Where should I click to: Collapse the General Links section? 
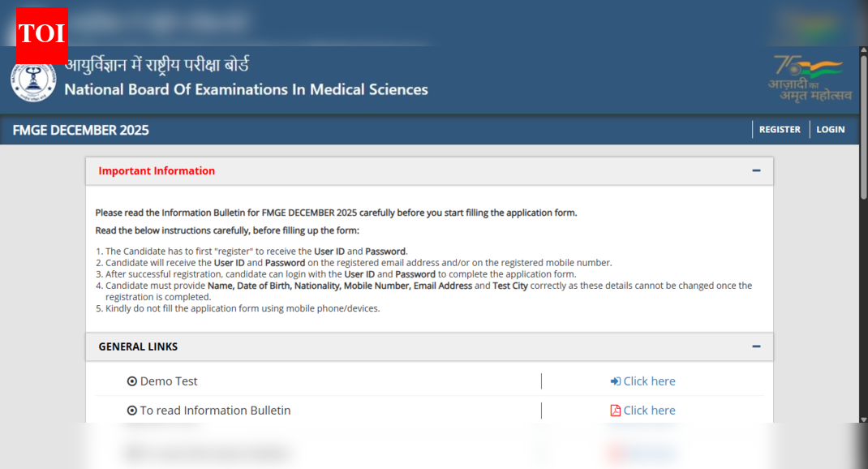[756, 346]
